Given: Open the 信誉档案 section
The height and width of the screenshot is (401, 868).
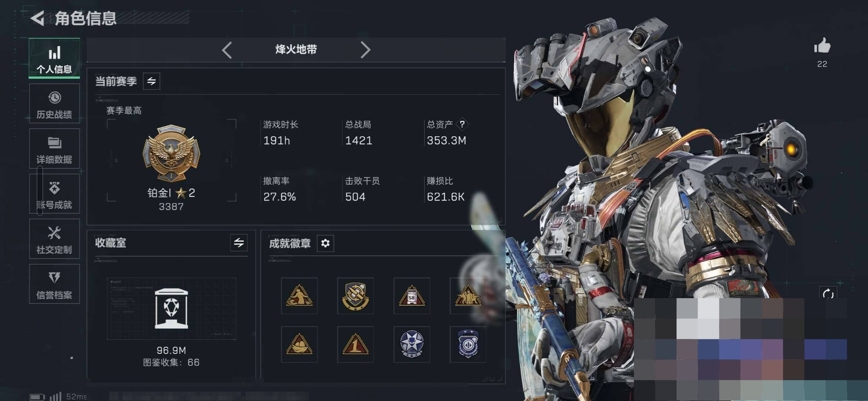Looking at the screenshot, I should [x=55, y=284].
